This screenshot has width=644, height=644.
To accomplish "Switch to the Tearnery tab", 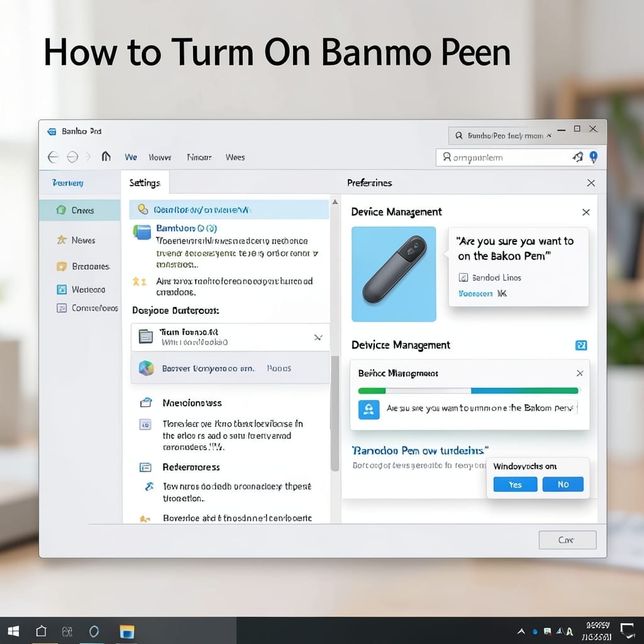I will (x=68, y=183).
